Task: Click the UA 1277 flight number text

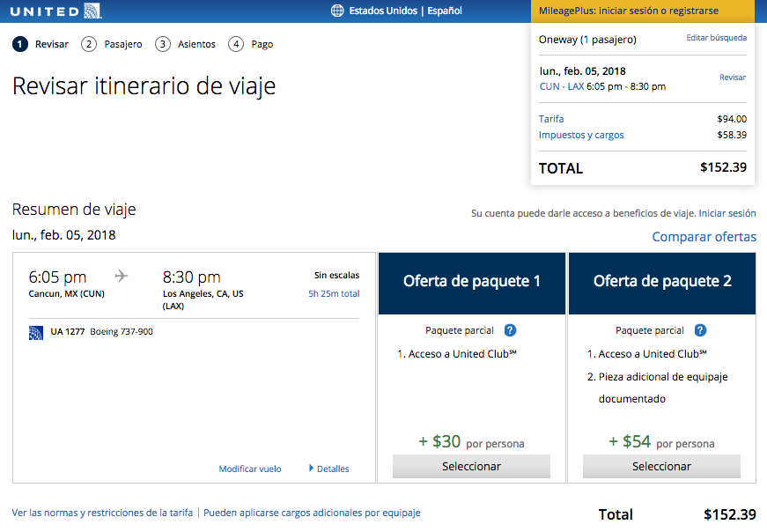Action: coord(68,332)
